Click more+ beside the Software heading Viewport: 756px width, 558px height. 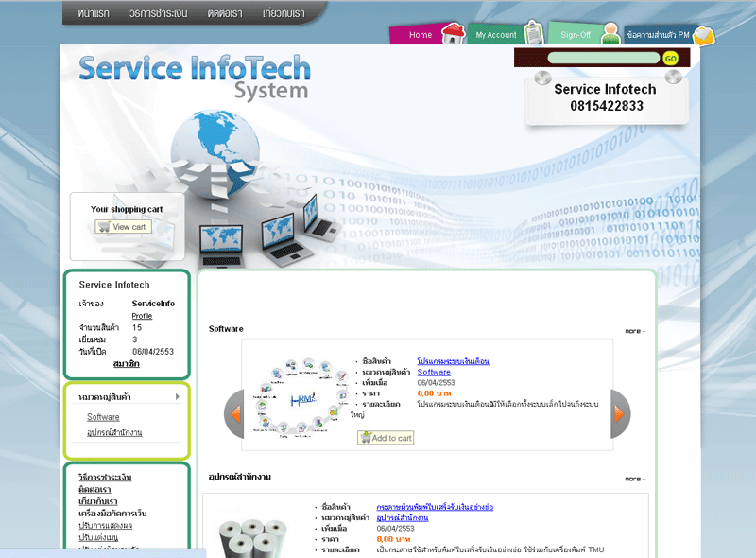635,331
